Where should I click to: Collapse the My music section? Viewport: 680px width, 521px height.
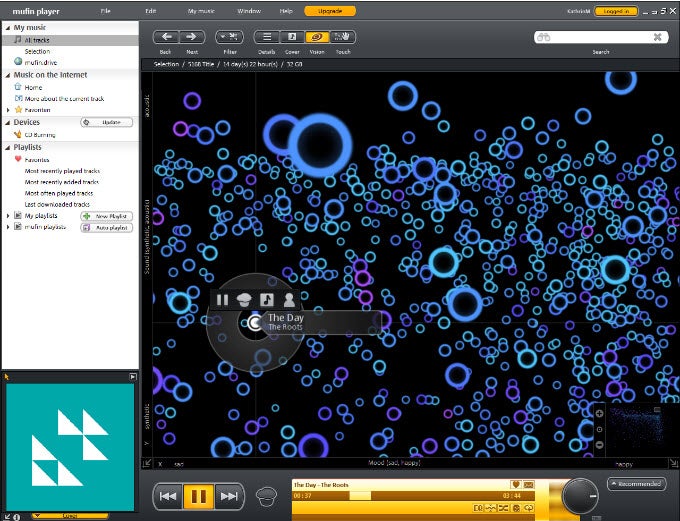[7, 28]
